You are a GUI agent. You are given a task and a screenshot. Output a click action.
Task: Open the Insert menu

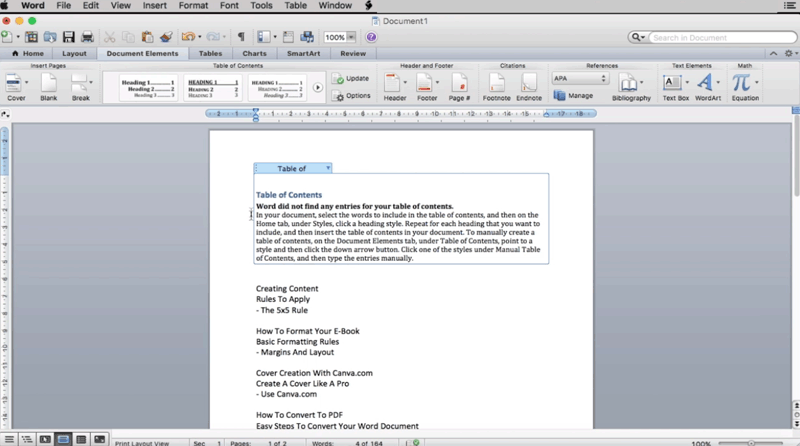pyautogui.click(x=155, y=6)
